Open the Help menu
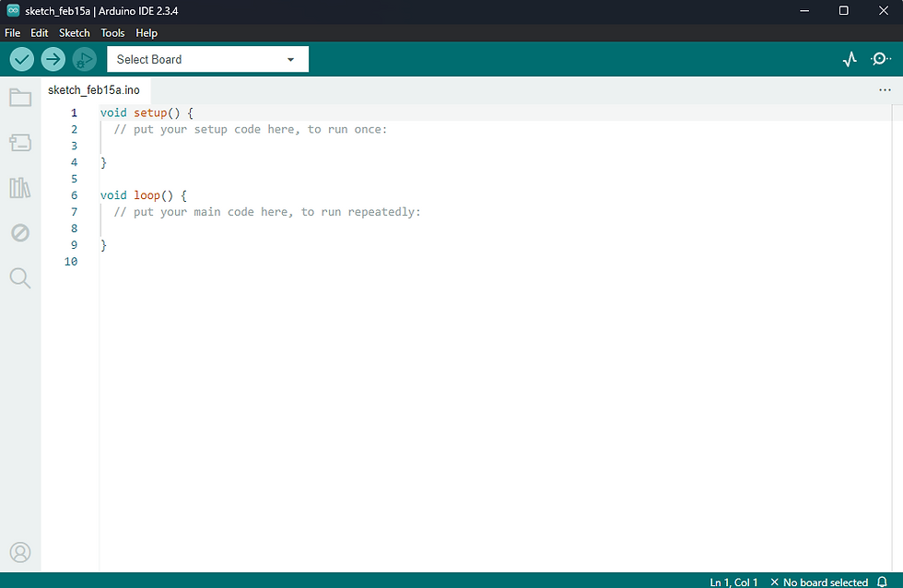903x588 pixels. point(147,33)
